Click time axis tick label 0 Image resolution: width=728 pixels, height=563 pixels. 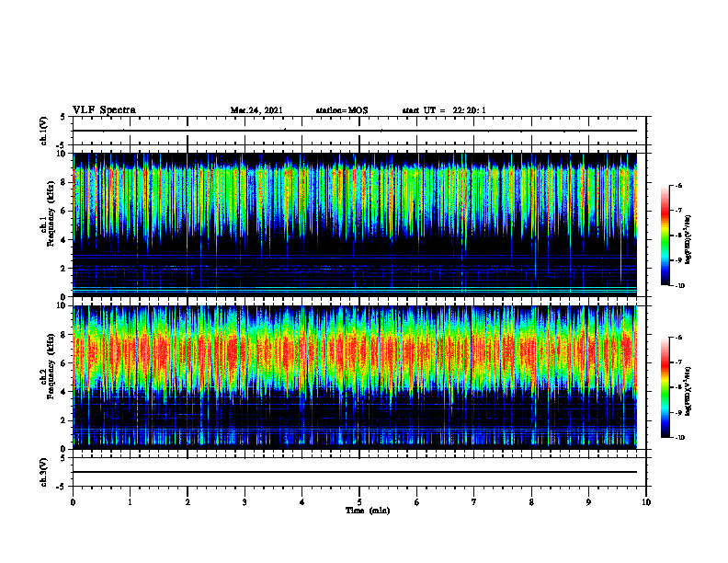point(73,502)
